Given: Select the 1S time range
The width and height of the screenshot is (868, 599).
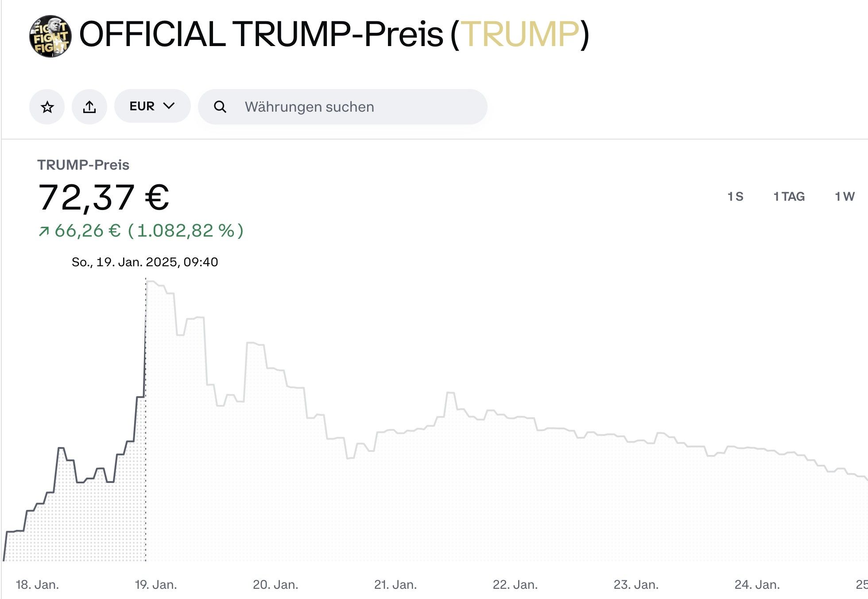Looking at the screenshot, I should [x=735, y=197].
